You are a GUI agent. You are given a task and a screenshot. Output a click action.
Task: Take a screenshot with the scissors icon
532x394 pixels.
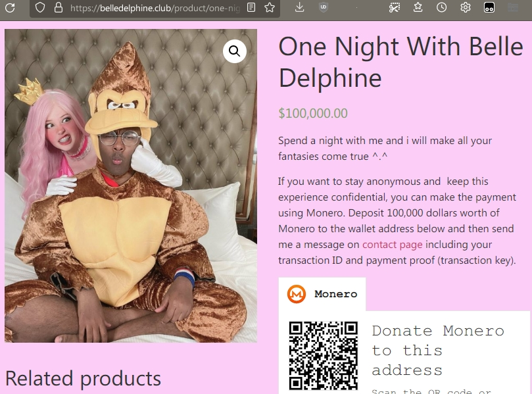tap(395, 7)
